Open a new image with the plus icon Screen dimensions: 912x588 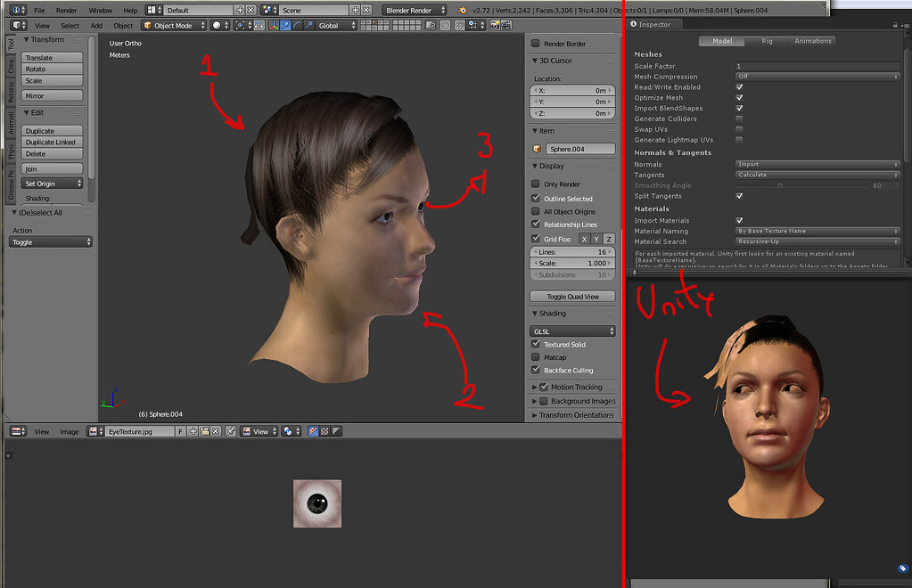point(193,431)
